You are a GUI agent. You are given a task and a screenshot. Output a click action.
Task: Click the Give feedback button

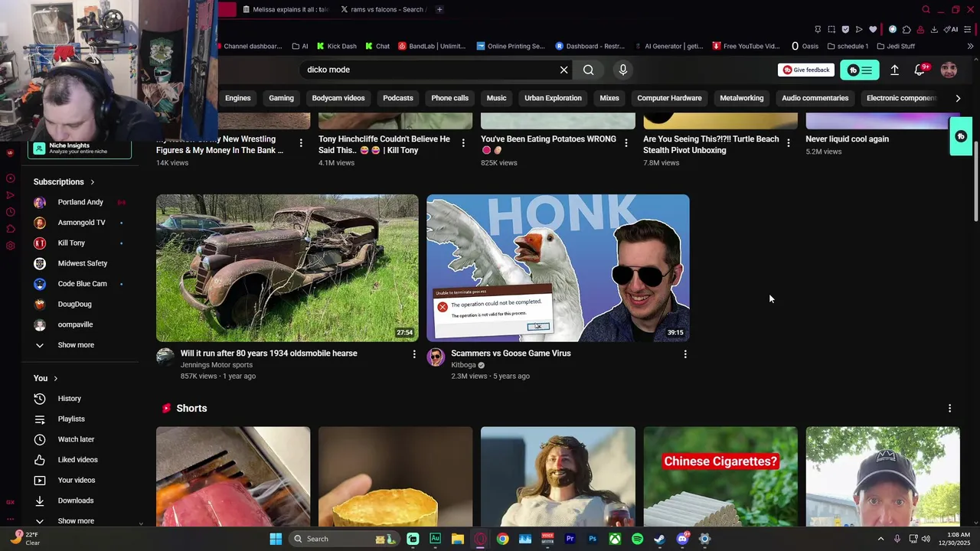806,70
